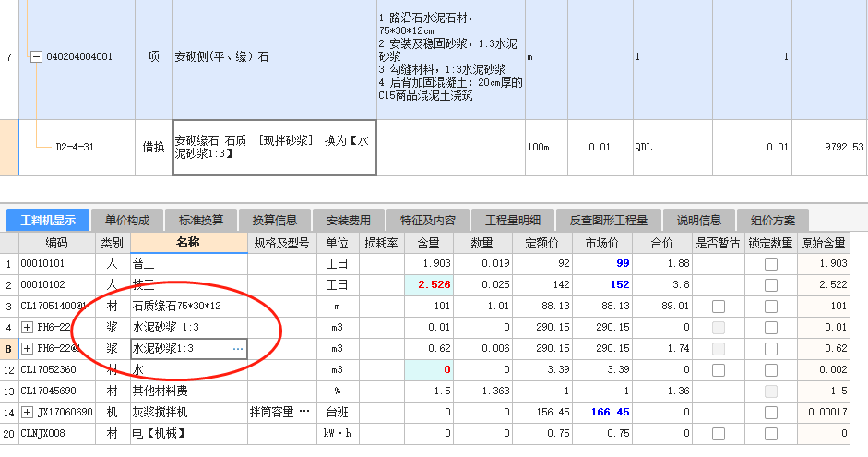Open the 安装费用 tab
The image size is (868, 457).
(x=348, y=220)
